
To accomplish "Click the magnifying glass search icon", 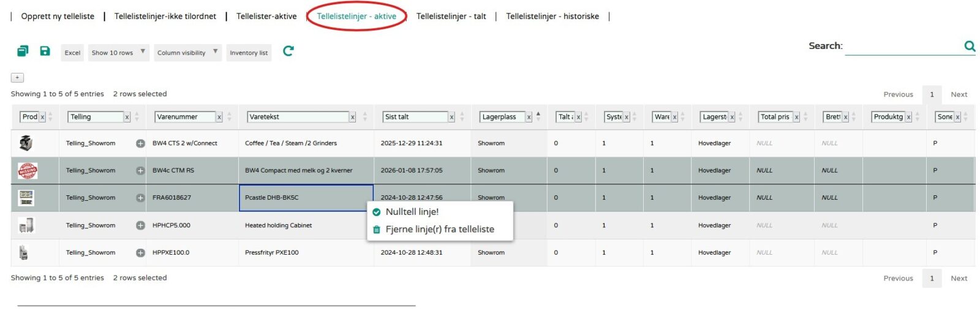I will (x=969, y=46).
